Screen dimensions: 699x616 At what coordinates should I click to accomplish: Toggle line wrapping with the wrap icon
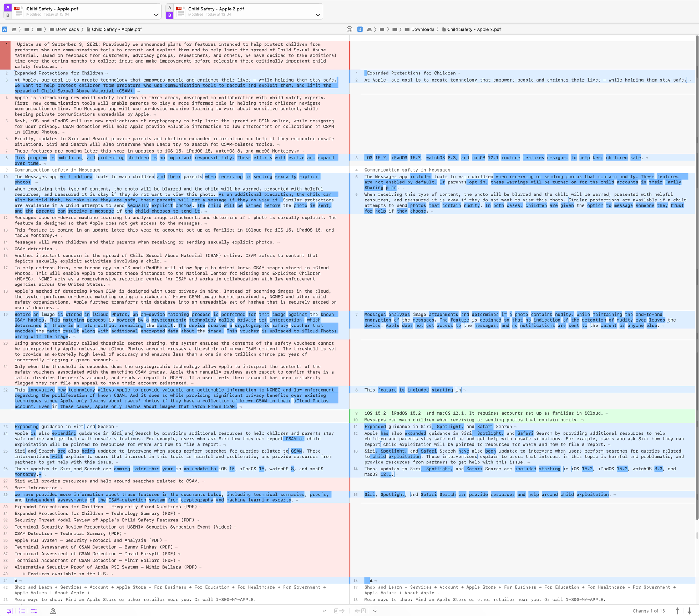pyautogui.click(x=9, y=611)
